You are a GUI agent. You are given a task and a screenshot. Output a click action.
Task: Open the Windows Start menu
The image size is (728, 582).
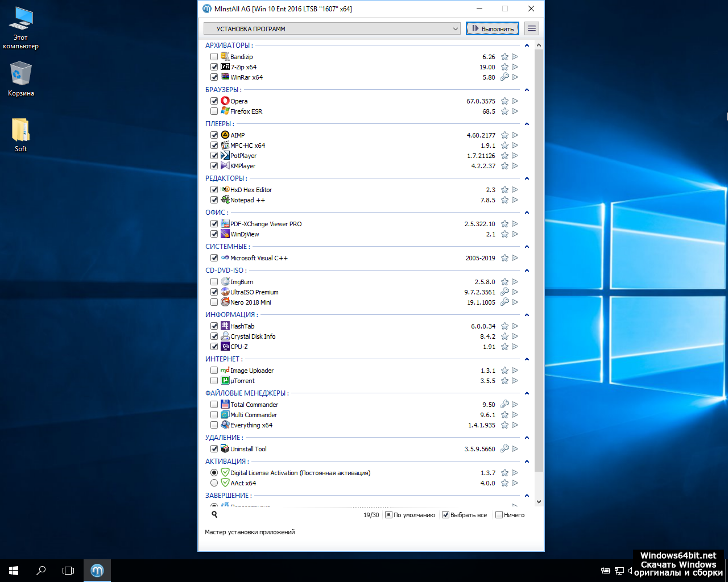pyautogui.click(x=14, y=570)
